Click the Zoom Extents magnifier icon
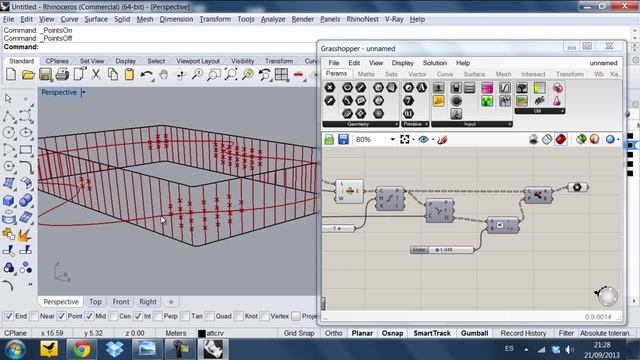The image size is (640, 360). pyautogui.click(x=231, y=74)
